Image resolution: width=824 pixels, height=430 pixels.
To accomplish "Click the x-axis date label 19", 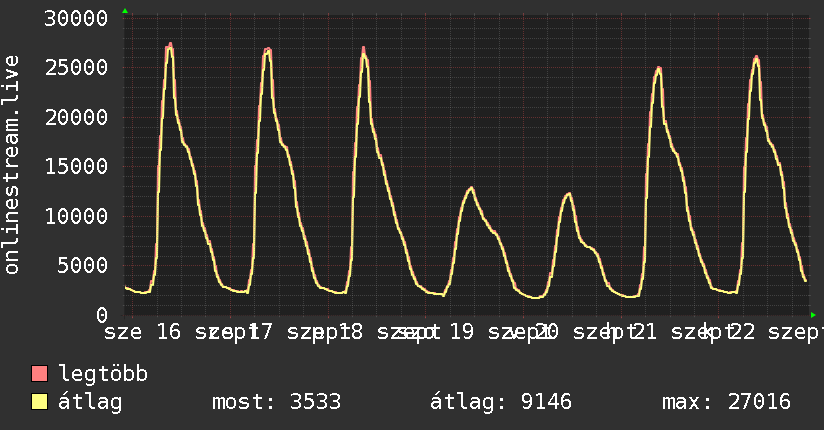I will pyautogui.click(x=462, y=332).
